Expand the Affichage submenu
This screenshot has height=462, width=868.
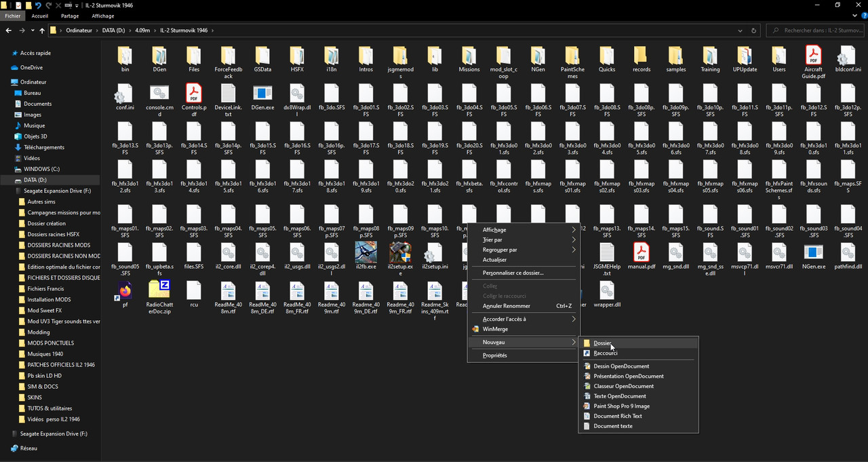point(524,230)
